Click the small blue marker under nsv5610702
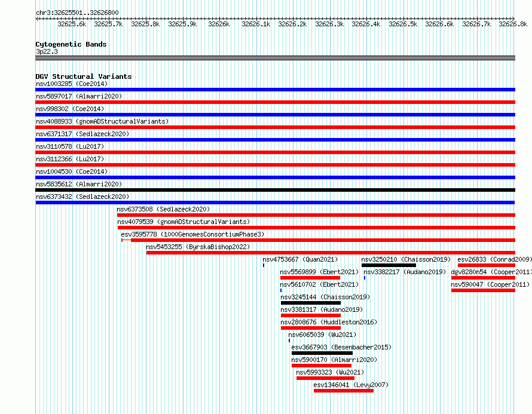 [x=281, y=290]
